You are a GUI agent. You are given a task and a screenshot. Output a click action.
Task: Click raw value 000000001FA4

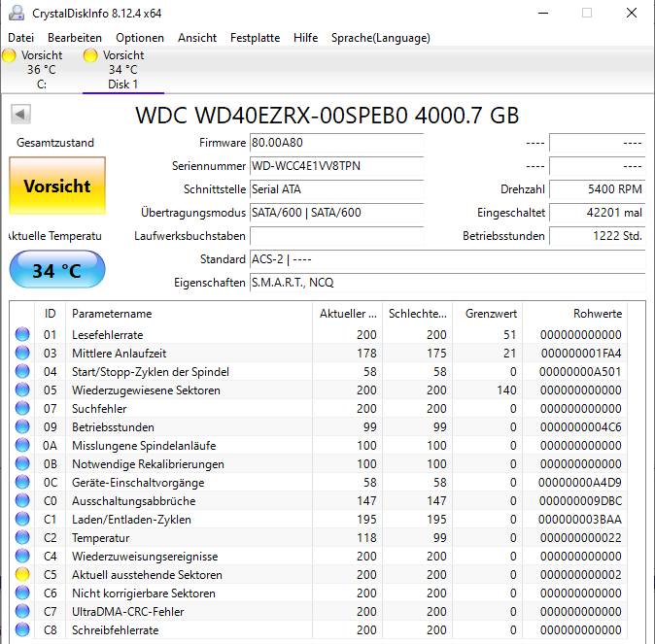tap(581, 354)
